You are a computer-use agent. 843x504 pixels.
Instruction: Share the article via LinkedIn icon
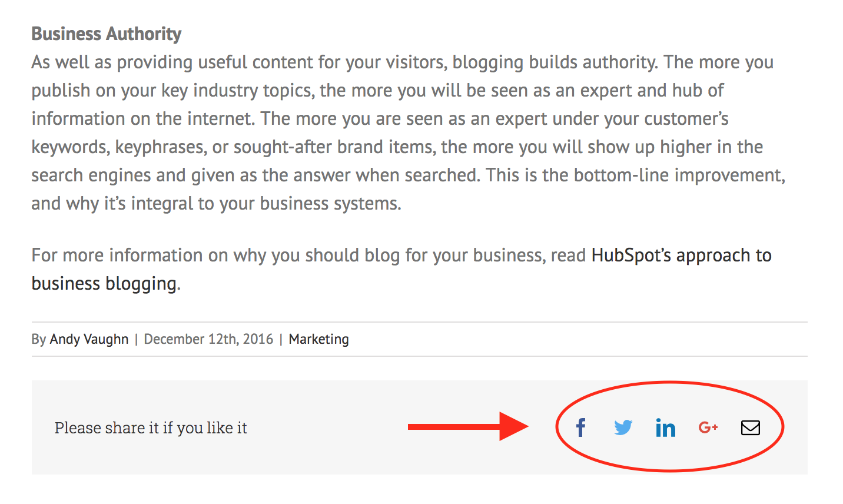click(x=665, y=427)
